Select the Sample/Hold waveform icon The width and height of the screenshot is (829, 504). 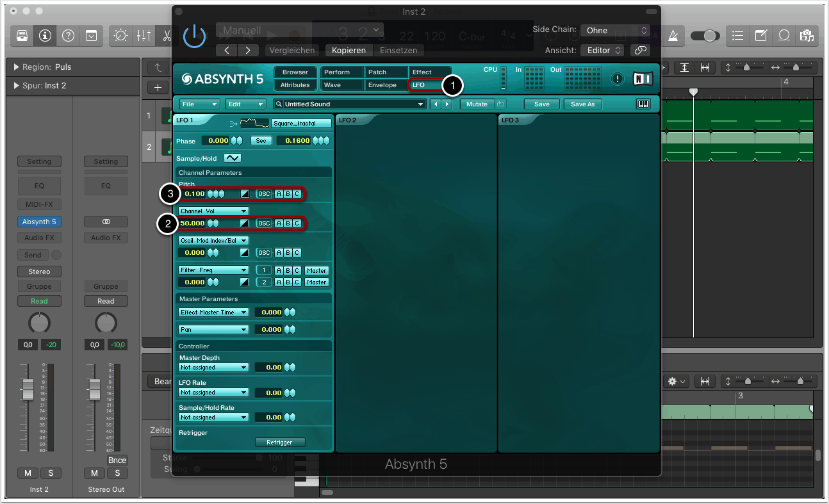tap(232, 158)
